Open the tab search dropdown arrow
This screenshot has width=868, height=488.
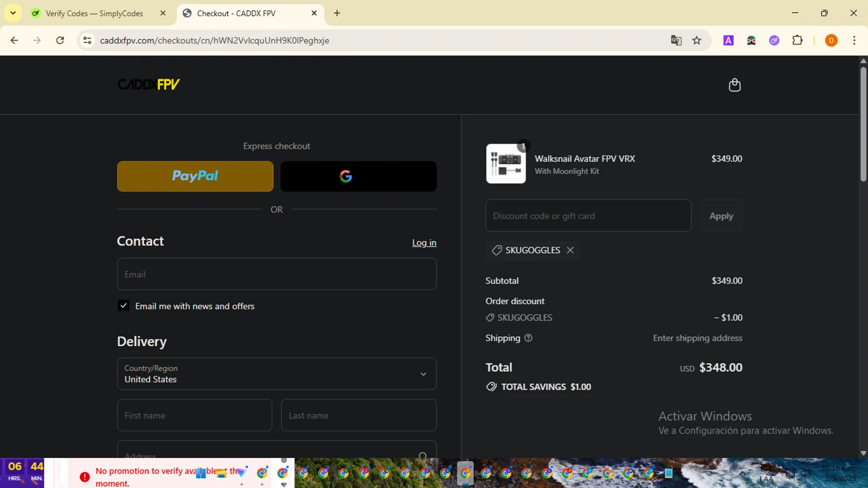click(x=13, y=13)
